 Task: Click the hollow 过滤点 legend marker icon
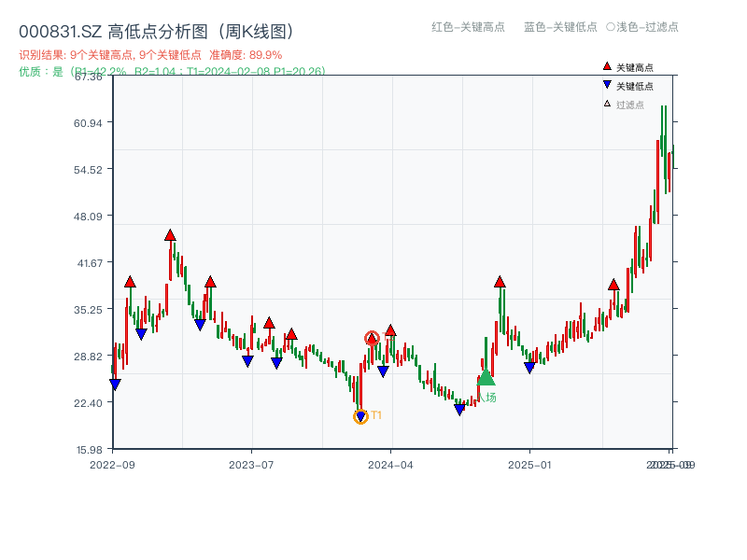pos(606,104)
